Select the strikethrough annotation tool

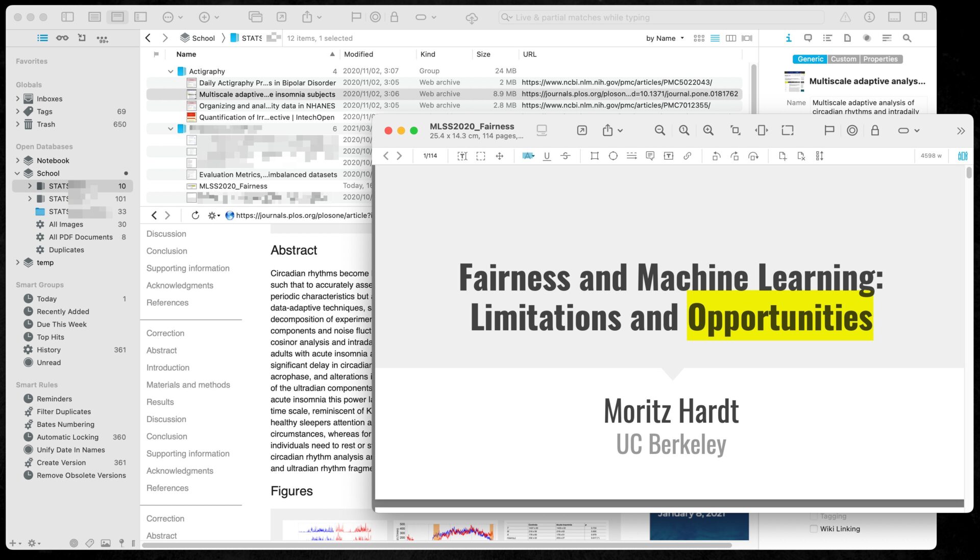[566, 156]
